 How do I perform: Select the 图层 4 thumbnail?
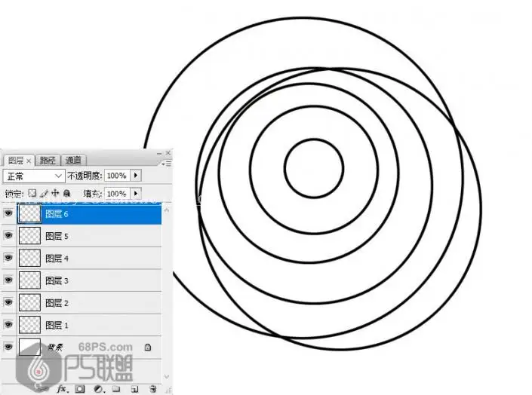(x=29, y=258)
